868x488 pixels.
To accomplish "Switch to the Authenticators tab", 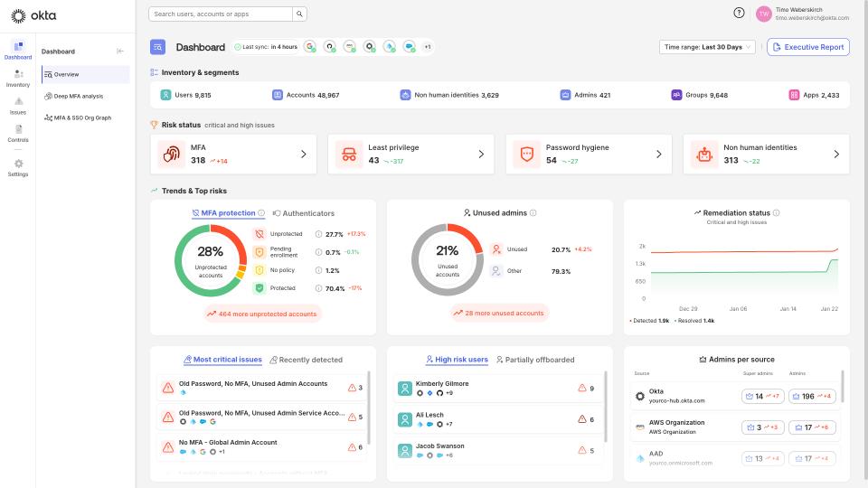I will click(x=304, y=213).
